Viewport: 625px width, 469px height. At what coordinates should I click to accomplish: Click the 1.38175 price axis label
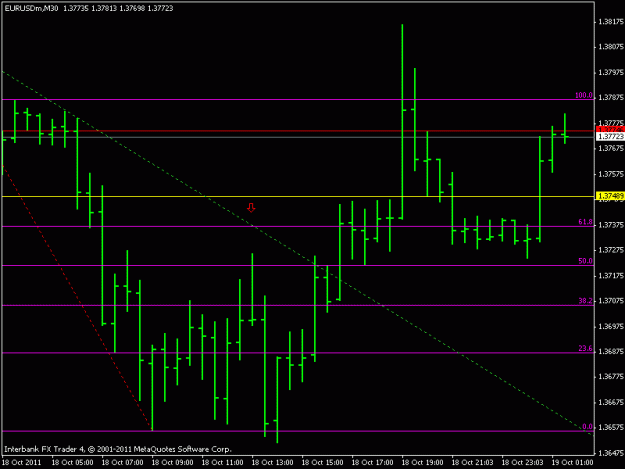tap(611, 22)
